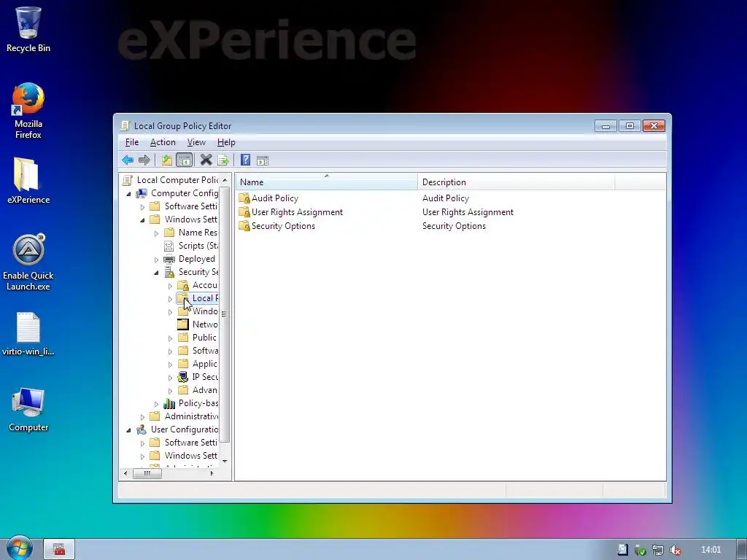Screen dimensions: 747x560
Task: Click the Delete X toolbar icon
Action: tap(206, 160)
